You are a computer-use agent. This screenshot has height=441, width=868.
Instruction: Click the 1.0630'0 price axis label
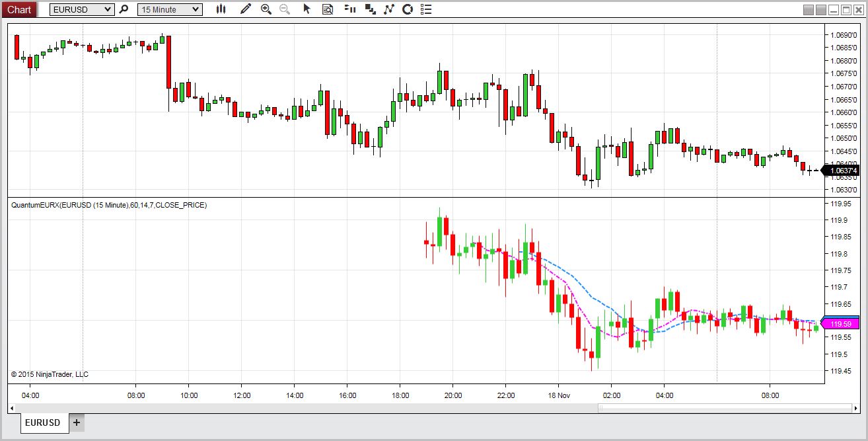(x=844, y=190)
